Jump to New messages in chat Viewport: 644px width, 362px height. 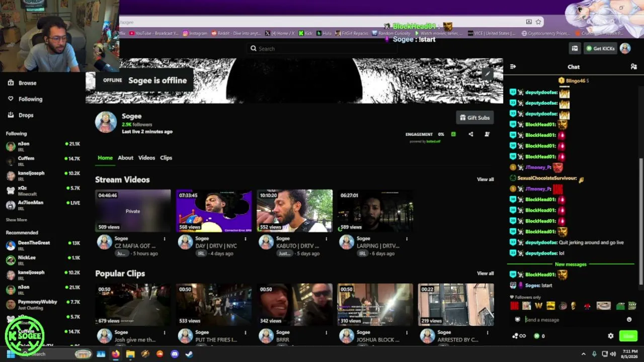(571, 264)
